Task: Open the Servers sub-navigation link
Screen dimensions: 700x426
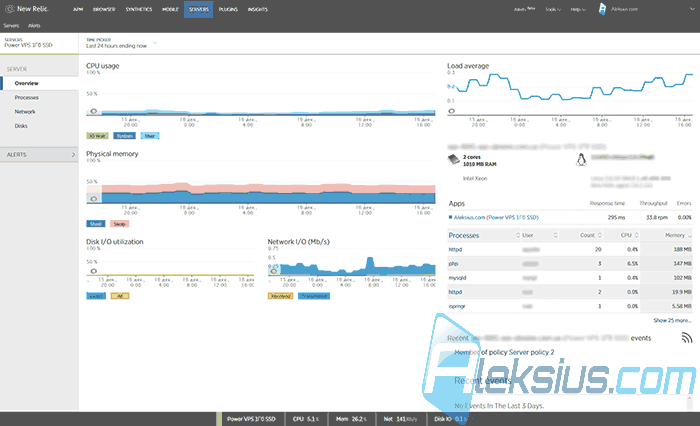Action: (x=11, y=25)
